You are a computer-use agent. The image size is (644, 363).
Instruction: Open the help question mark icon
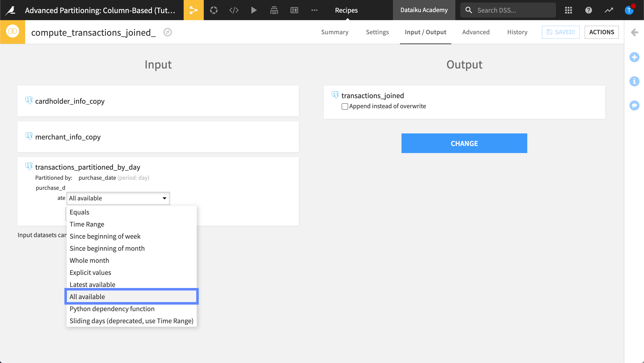tap(588, 10)
